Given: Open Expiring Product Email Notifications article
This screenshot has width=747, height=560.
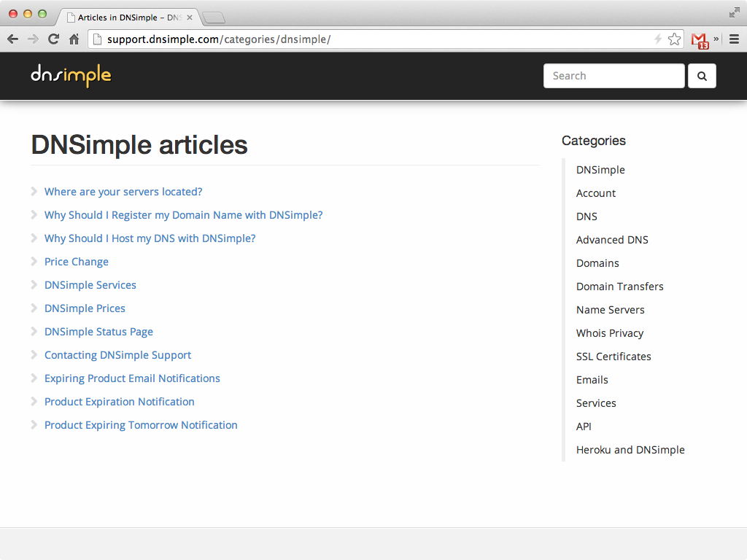Looking at the screenshot, I should [x=132, y=378].
